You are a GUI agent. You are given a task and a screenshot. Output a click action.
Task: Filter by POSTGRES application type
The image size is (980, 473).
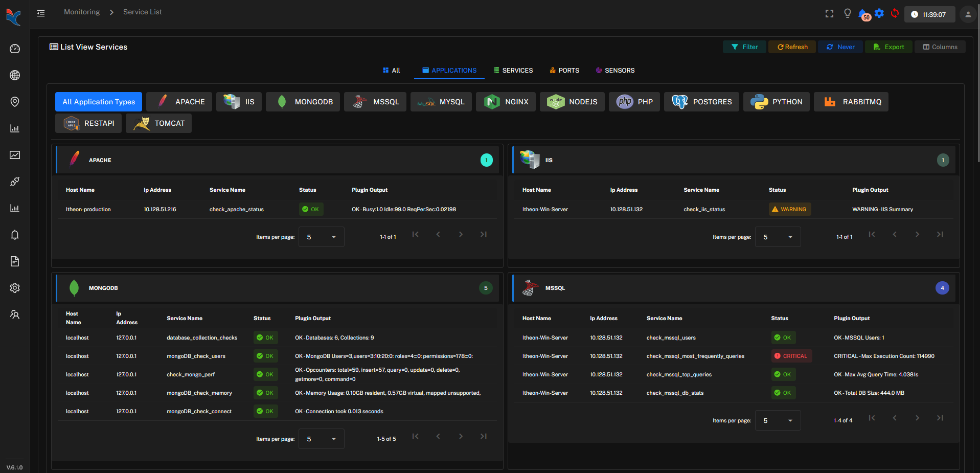pyautogui.click(x=701, y=102)
